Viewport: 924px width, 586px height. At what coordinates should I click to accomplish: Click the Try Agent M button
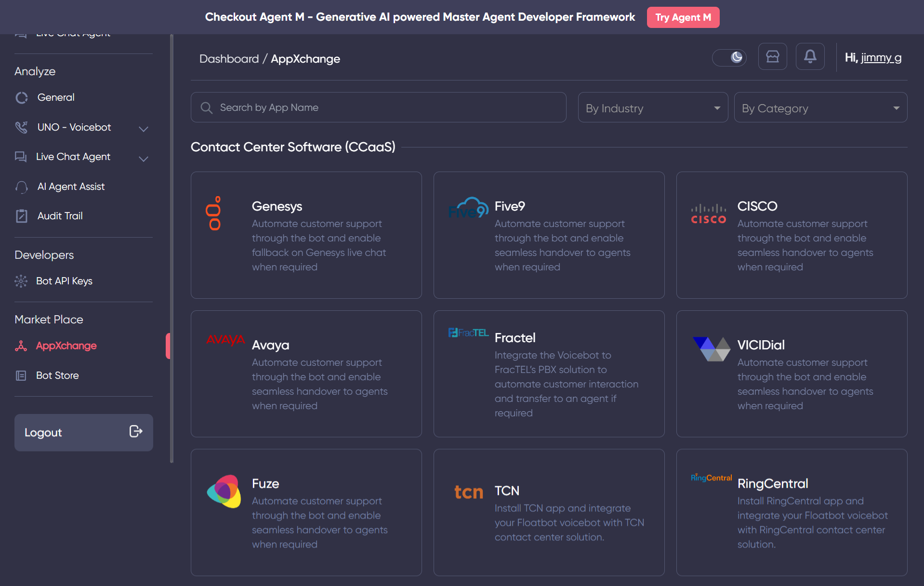[x=683, y=17]
